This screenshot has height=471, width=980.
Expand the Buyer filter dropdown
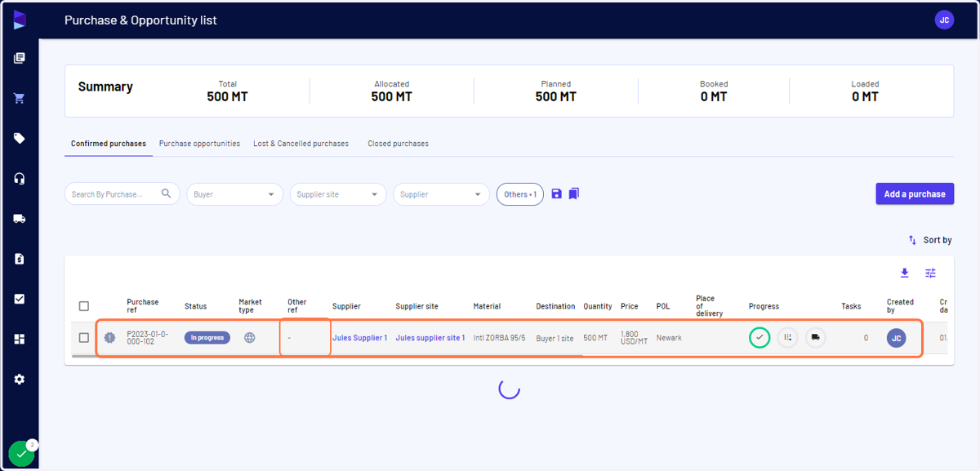pos(235,194)
